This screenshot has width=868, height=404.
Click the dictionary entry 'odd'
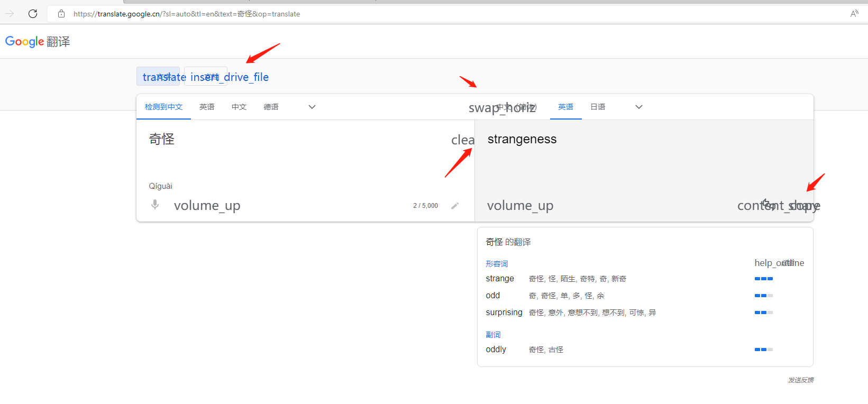493,296
